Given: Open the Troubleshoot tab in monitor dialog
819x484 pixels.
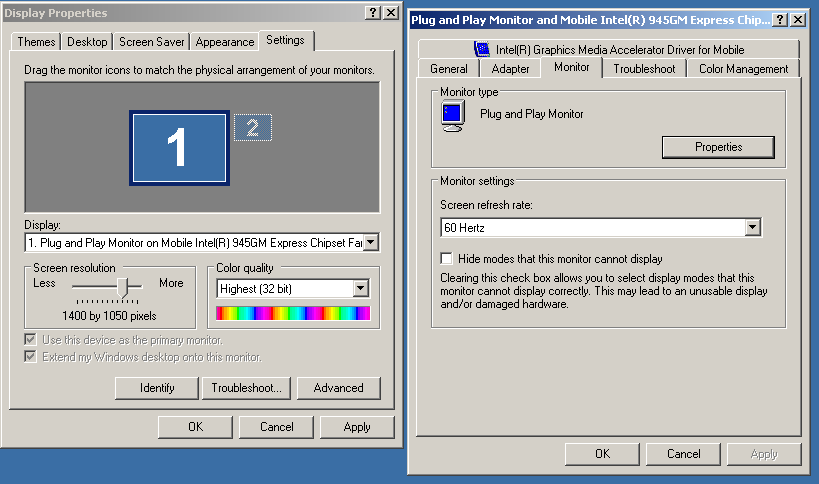Looking at the screenshot, I should point(644,69).
